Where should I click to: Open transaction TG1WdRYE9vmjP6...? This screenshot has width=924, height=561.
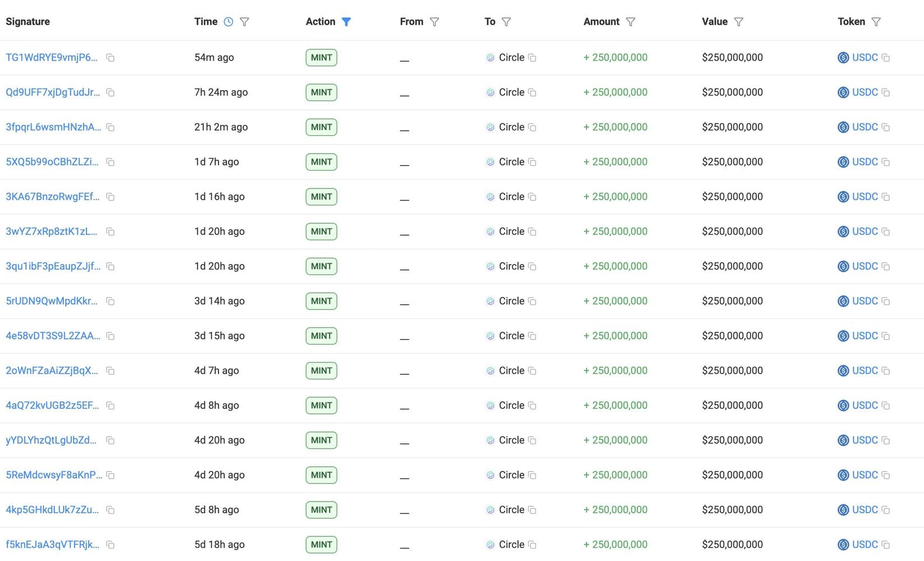[x=52, y=57]
